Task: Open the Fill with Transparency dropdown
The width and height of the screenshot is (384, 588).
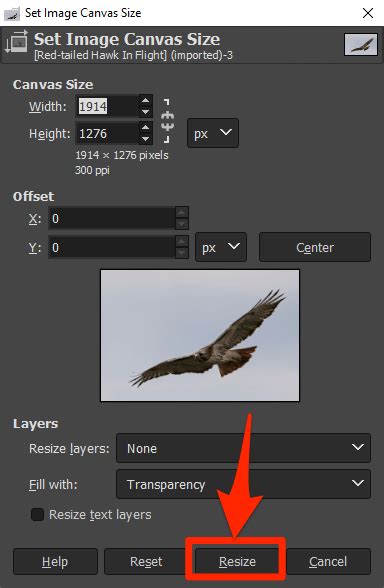Action: (x=243, y=484)
